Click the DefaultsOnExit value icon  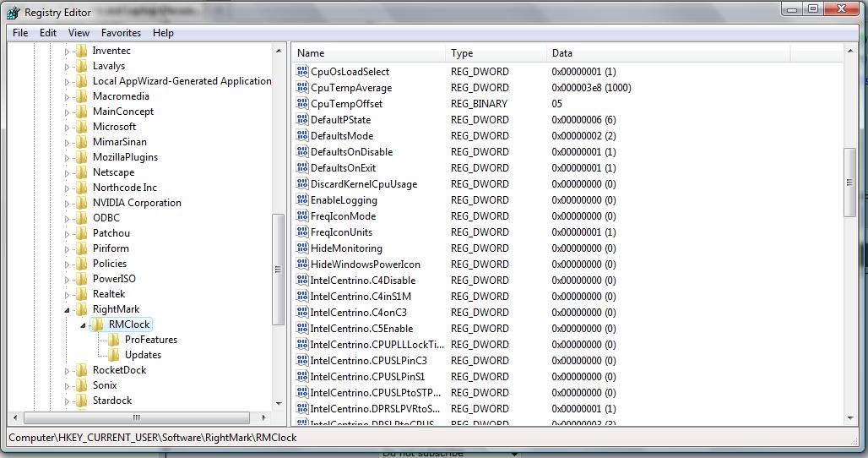(x=302, y=168)
